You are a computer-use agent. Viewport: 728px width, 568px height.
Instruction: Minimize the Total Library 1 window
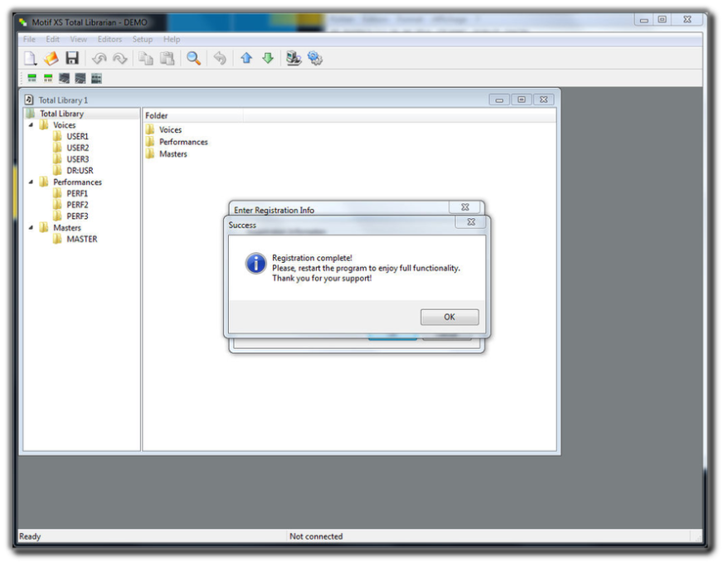499,100
